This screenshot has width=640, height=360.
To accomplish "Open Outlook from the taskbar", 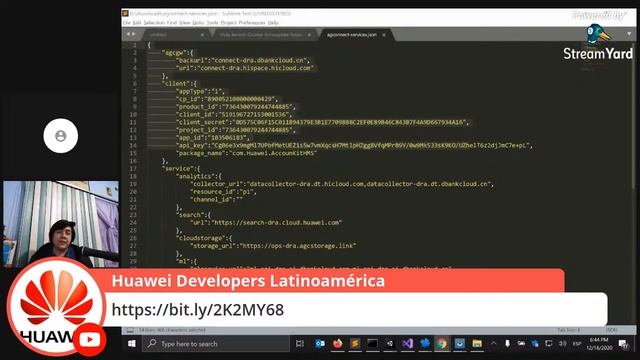I will [320, 344].
